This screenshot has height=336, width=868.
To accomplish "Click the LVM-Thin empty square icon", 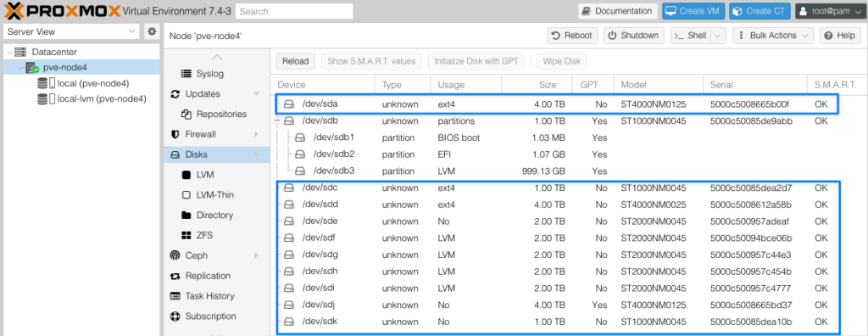I will 186,194.
